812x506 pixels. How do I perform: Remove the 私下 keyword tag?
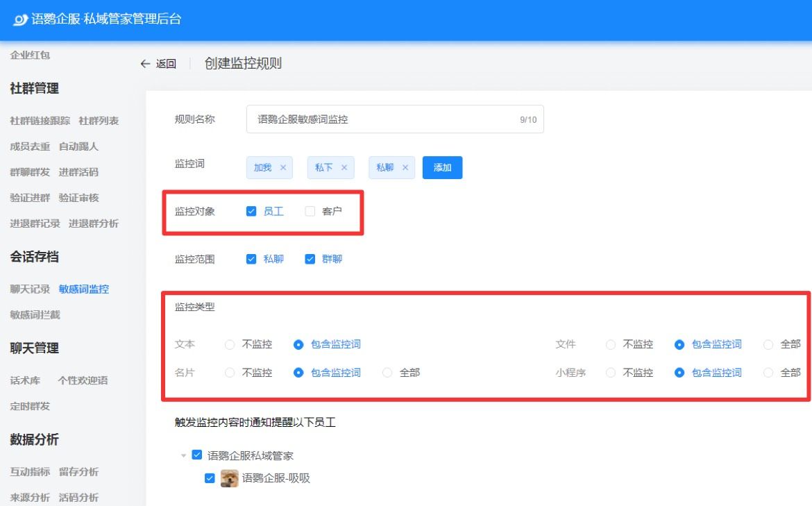[x=344, y=168]
